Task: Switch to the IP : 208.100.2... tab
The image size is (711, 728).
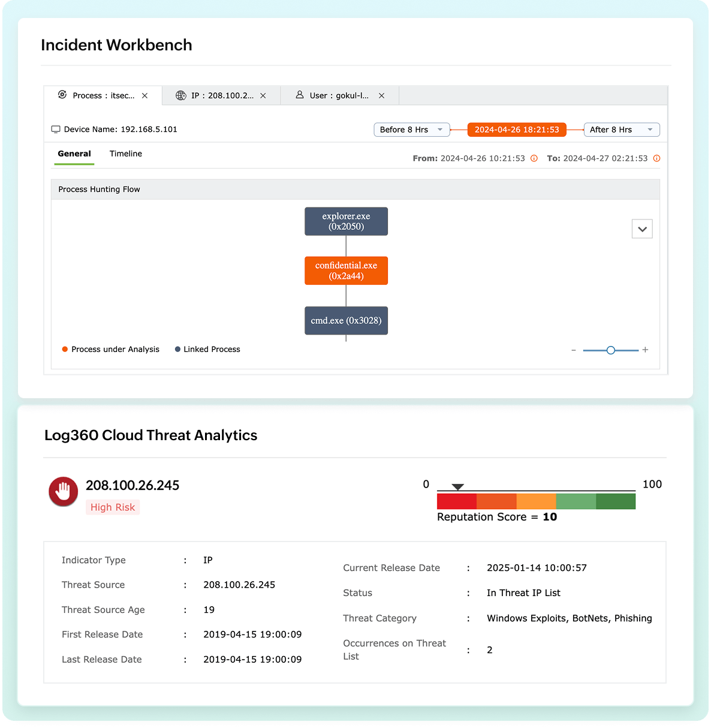Action: coord(222,95)
